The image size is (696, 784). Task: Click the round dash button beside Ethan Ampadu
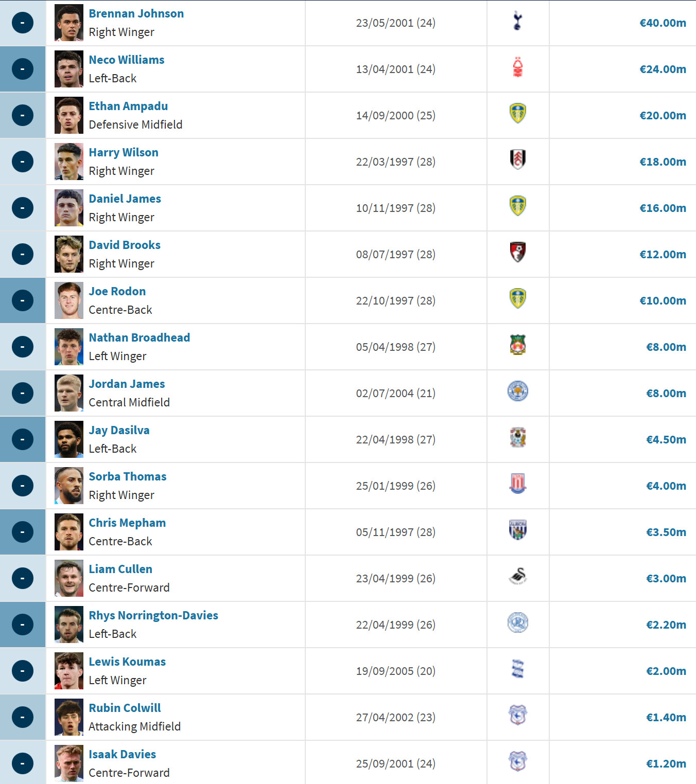click(23, 115)
